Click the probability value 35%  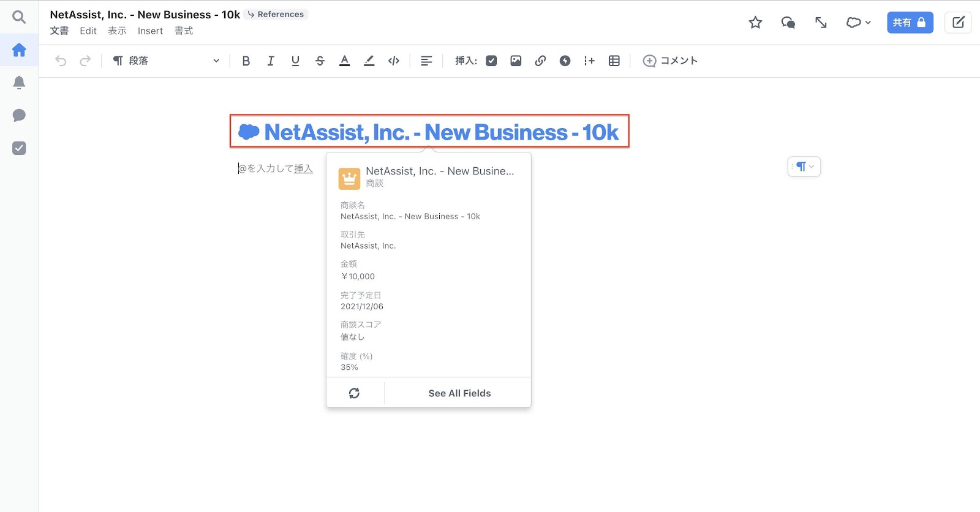pos(349,367)
